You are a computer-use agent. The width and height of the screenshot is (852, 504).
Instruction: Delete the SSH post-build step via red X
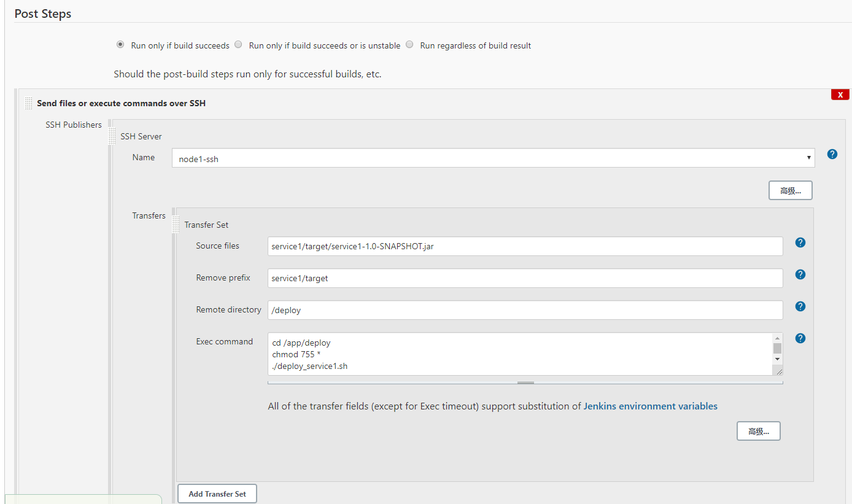click(840, 94)
